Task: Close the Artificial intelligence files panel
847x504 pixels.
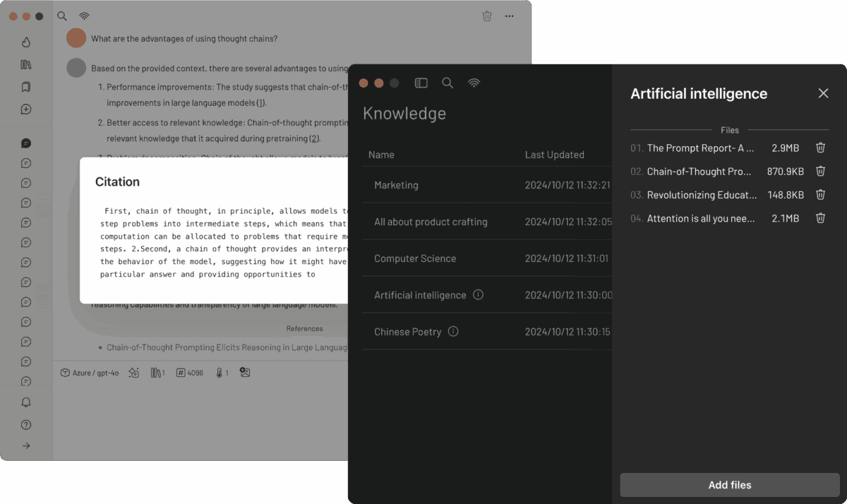Action: 823,93
